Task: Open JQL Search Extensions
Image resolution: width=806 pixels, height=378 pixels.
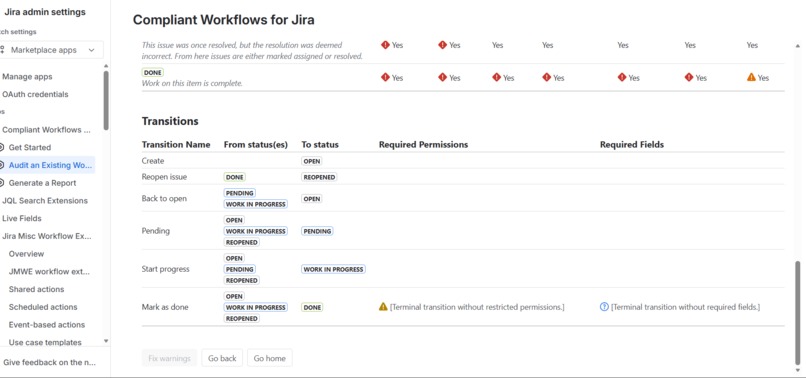Action: coord(45,201)
